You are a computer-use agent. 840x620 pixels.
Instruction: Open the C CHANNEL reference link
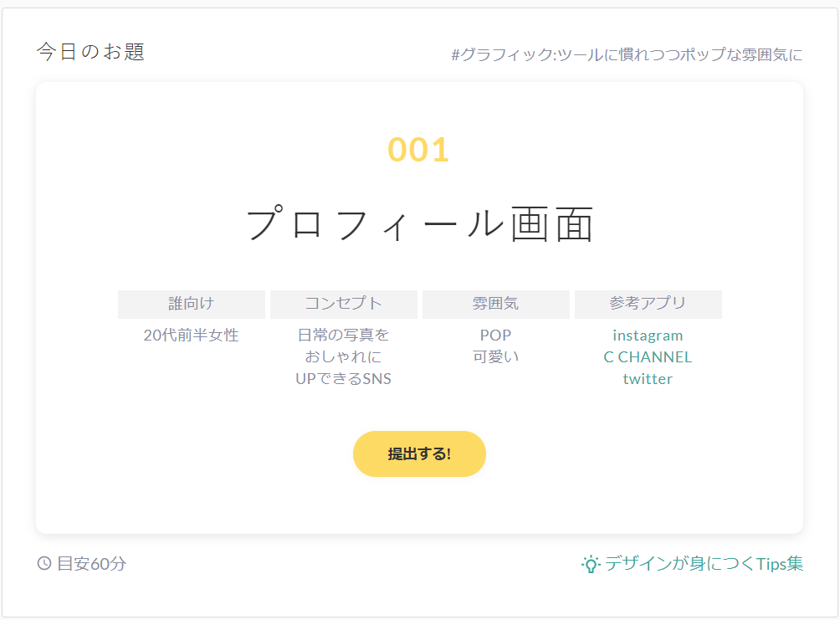(648, 357)
